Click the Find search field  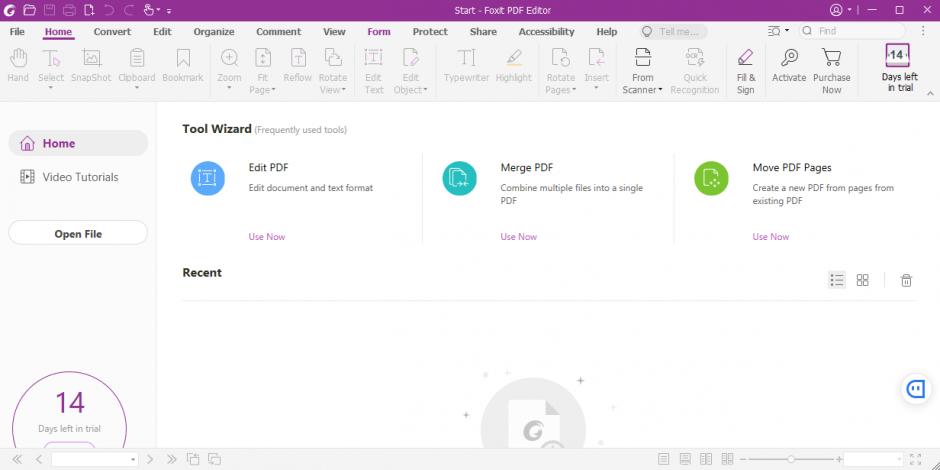852,31
